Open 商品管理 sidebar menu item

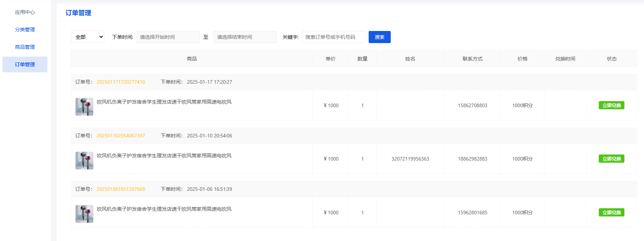pyautogui.click(x=25, y=47)
